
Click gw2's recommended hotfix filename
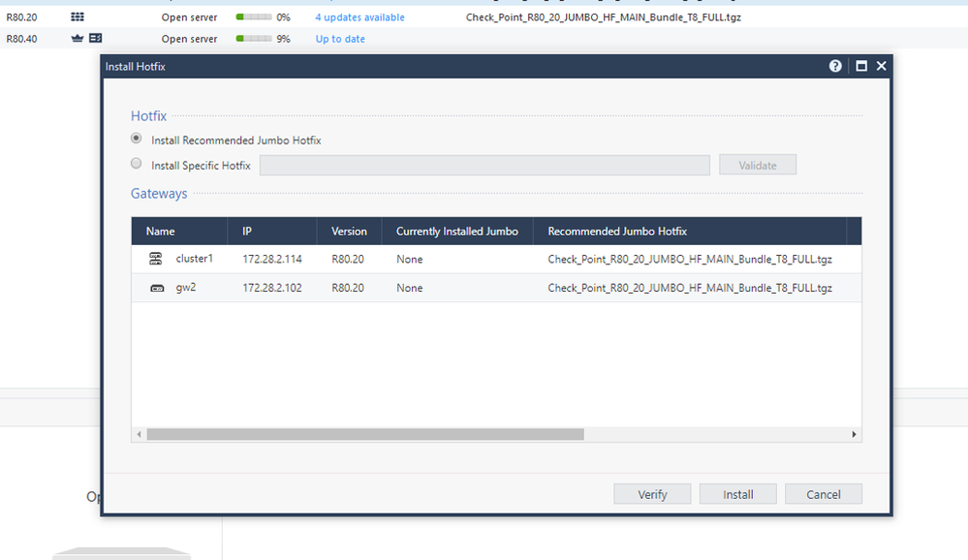pos(690,288)
